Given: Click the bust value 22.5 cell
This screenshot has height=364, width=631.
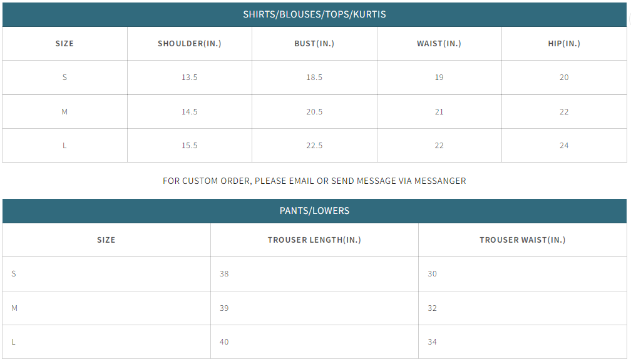Looking at the screenshot, I should click(x=314, y=146).
